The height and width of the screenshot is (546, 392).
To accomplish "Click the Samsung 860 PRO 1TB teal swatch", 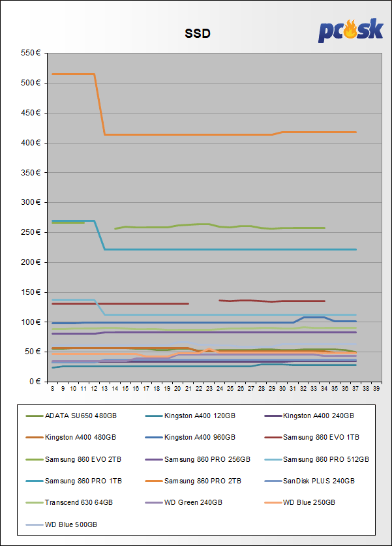I will coord(35,481).
